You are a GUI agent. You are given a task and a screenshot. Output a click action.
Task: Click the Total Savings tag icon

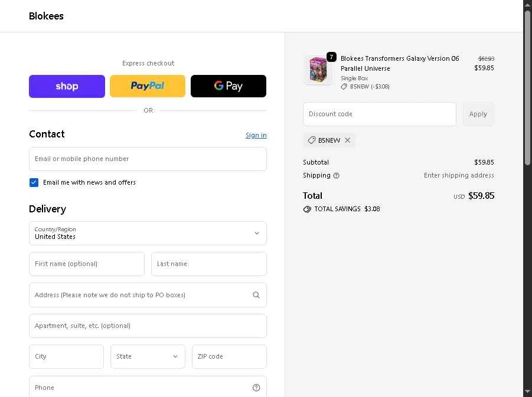click(x=307, y=209)
